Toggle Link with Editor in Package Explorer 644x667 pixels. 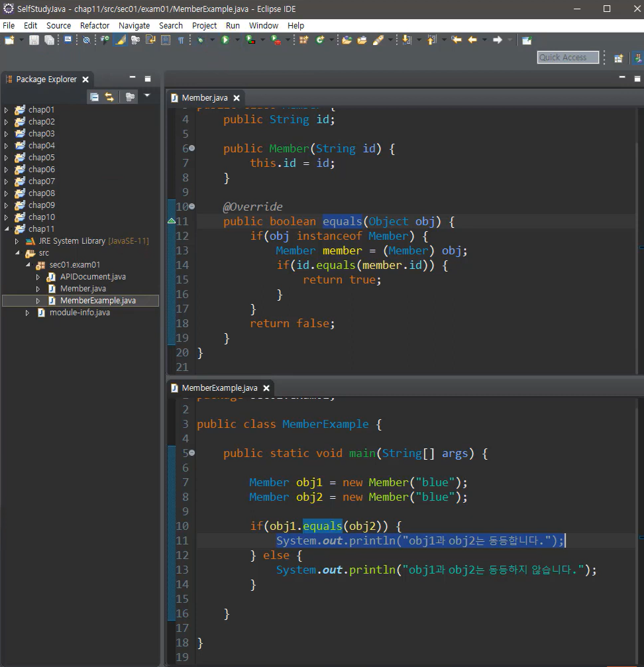pyautogui.click(x=109, y=97)
